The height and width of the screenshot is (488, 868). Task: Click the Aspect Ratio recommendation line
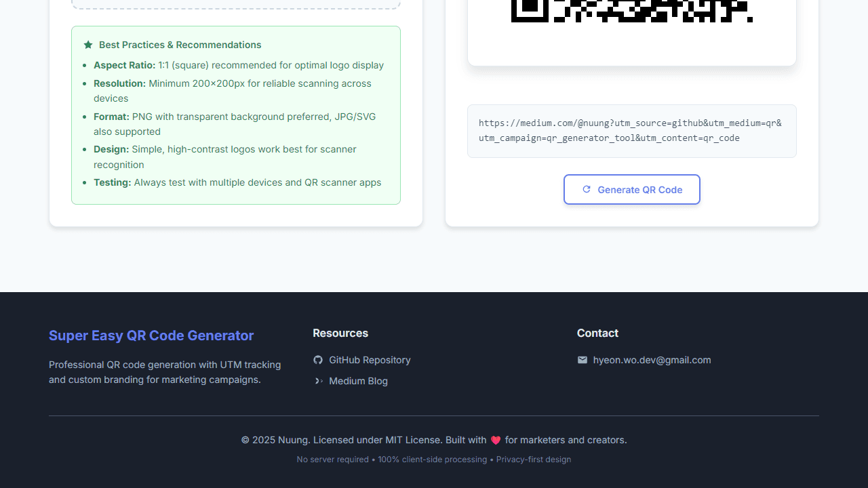click(x=239, y=65)
